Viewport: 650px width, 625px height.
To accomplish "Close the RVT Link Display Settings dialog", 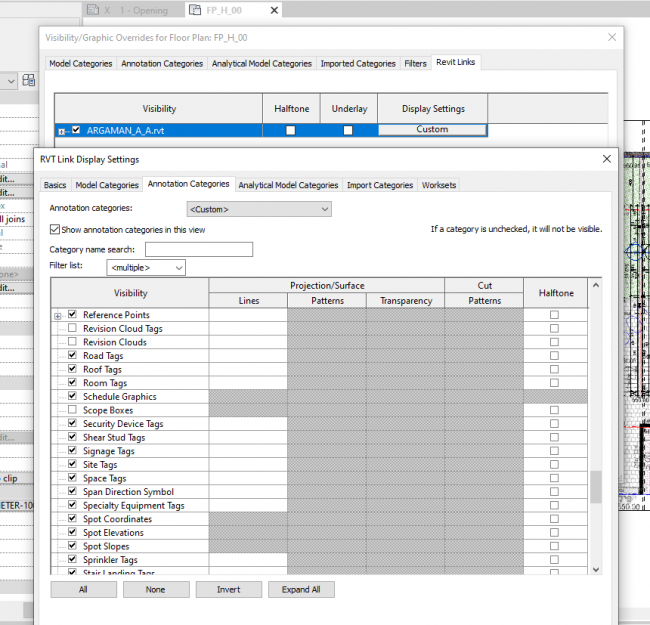I will tap(606, 159).
